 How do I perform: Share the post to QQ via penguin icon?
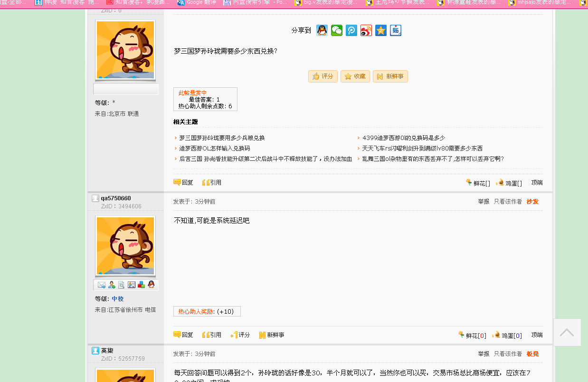[322, 30]
